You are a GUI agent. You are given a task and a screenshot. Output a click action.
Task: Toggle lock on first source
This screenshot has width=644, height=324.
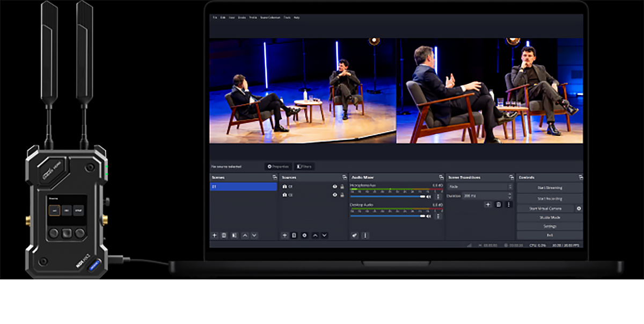pyautogui.click(x=342, y=186)
